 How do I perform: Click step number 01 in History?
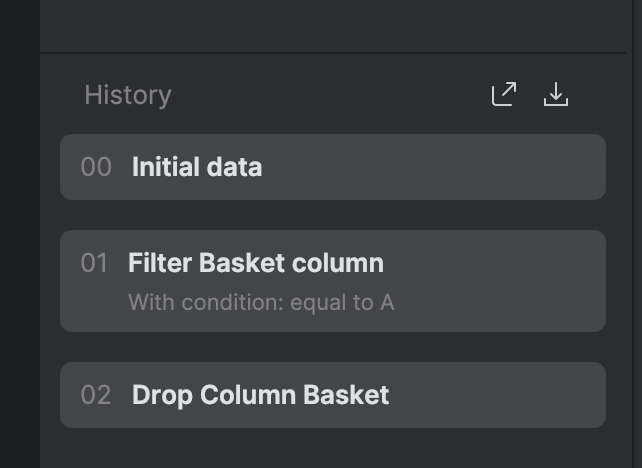tap(94, 264)
